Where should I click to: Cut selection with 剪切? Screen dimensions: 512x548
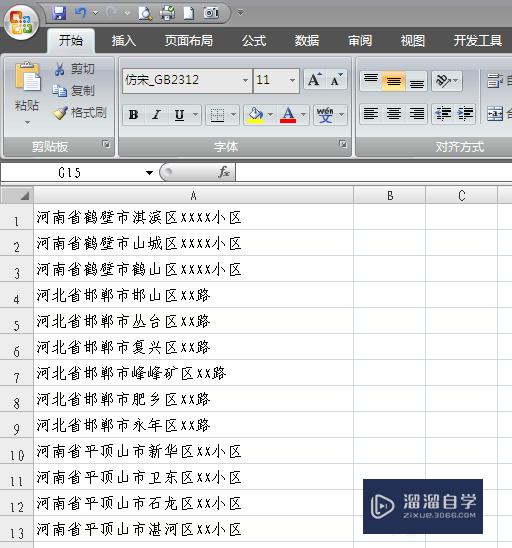coord(75,69)
